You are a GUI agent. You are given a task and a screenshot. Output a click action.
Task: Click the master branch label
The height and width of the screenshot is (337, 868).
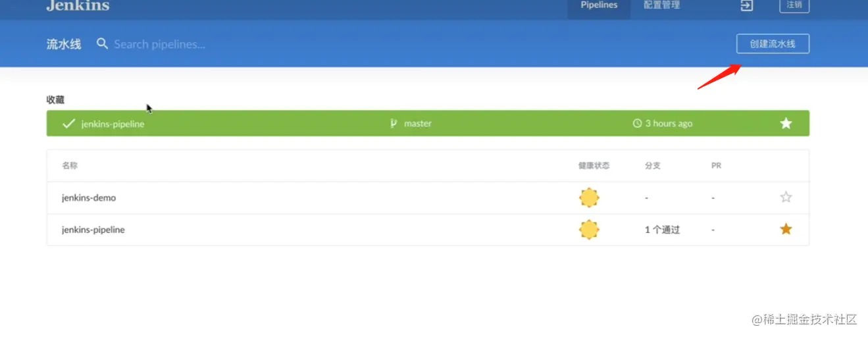click(418, 124)
